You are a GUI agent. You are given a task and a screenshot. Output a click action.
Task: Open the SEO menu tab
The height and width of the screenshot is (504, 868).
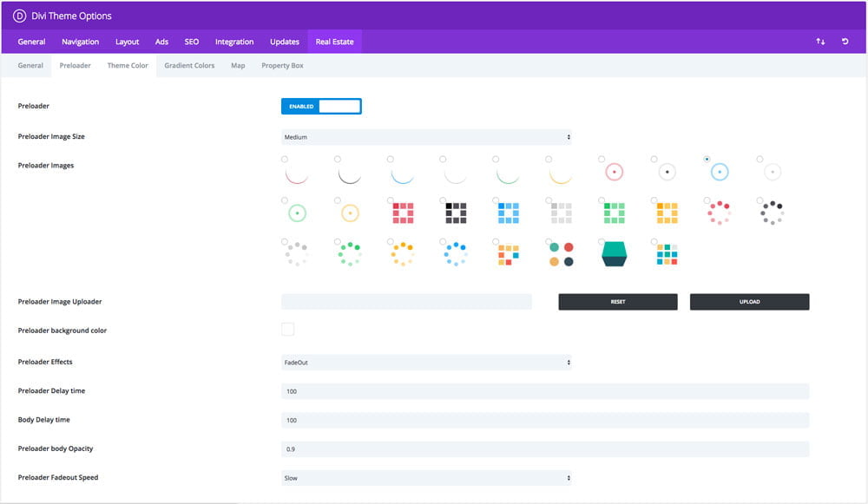[192, 42]
